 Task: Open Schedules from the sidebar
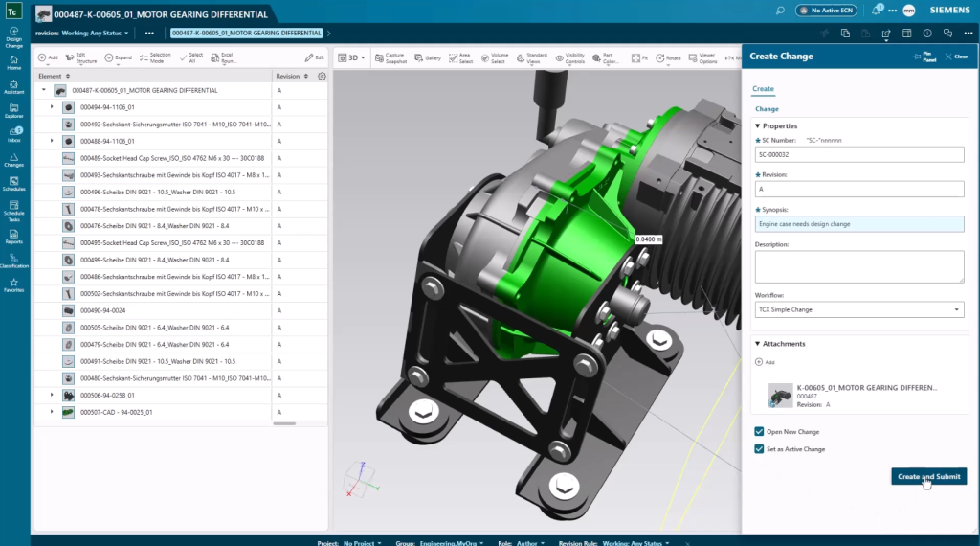(13, 184)
